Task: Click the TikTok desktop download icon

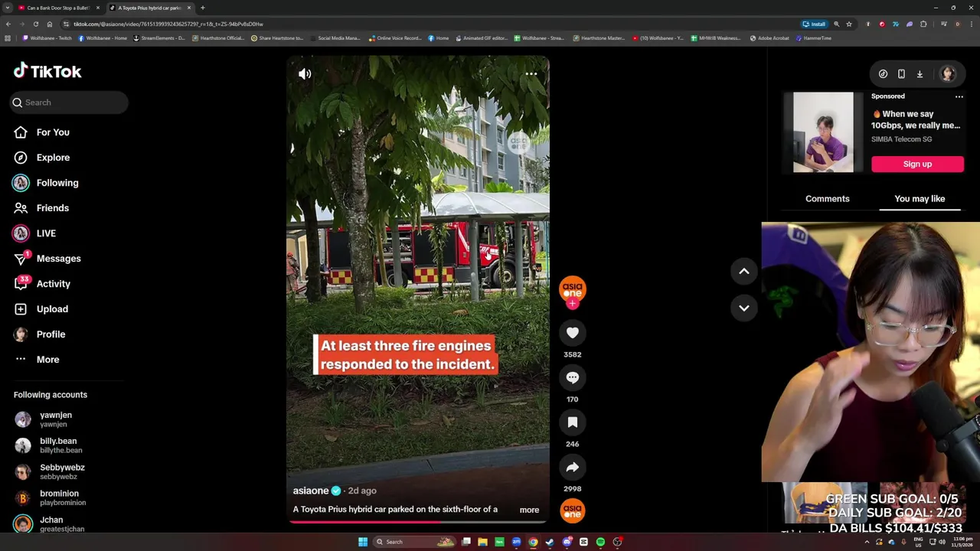Action: [920, 74]
